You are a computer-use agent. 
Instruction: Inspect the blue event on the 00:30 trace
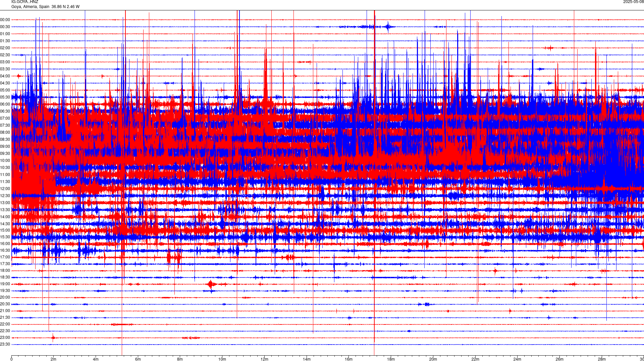388,27
